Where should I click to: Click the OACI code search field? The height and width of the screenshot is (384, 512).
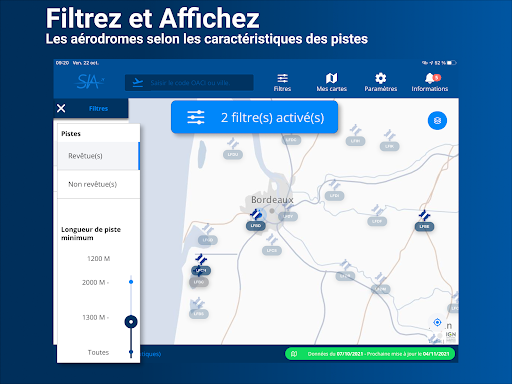[189, 83]
